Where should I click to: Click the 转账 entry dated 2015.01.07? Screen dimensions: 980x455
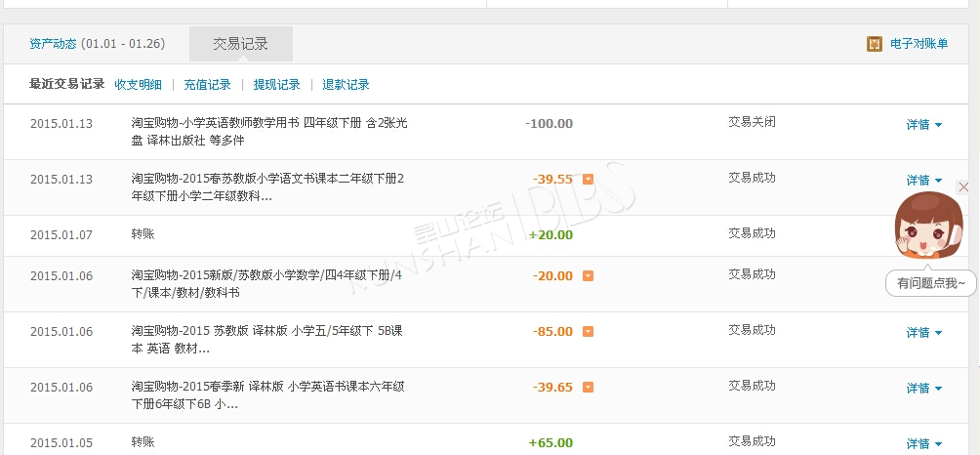tap(143, 234)
